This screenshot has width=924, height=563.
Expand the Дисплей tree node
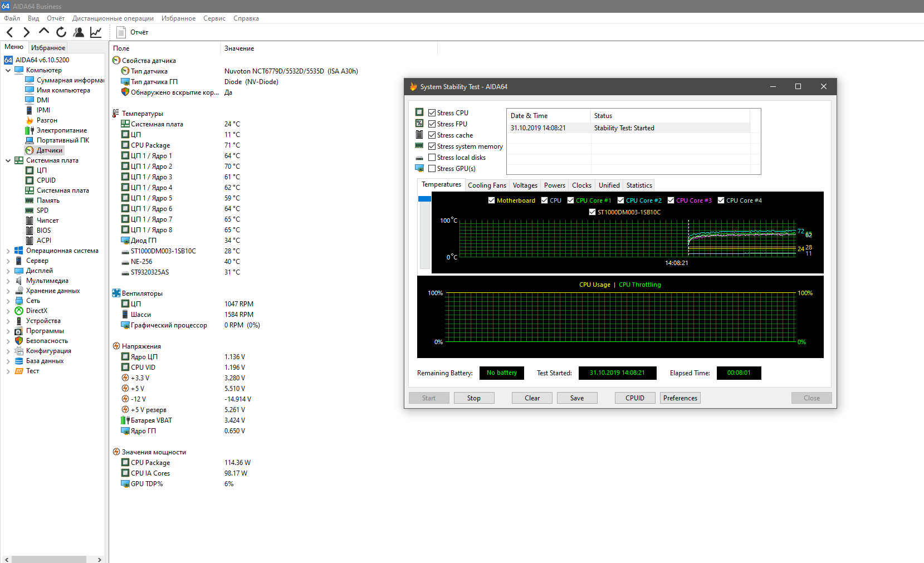(8, 271)
